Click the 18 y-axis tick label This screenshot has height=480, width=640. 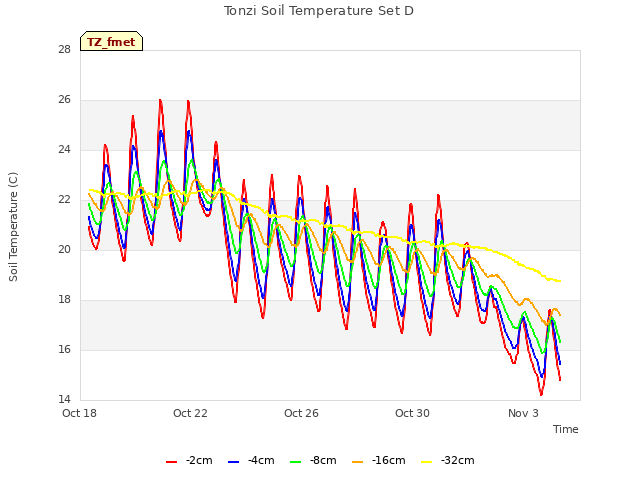[64, 300]
